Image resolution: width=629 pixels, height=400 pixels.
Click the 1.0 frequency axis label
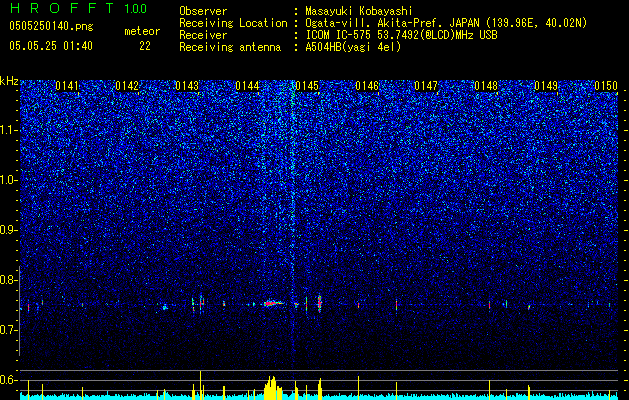pos(9,180)
